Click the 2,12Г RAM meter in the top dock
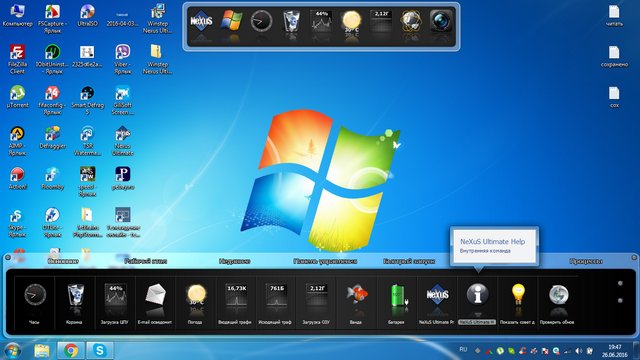The image size is (640, 360). coord(381,21)
